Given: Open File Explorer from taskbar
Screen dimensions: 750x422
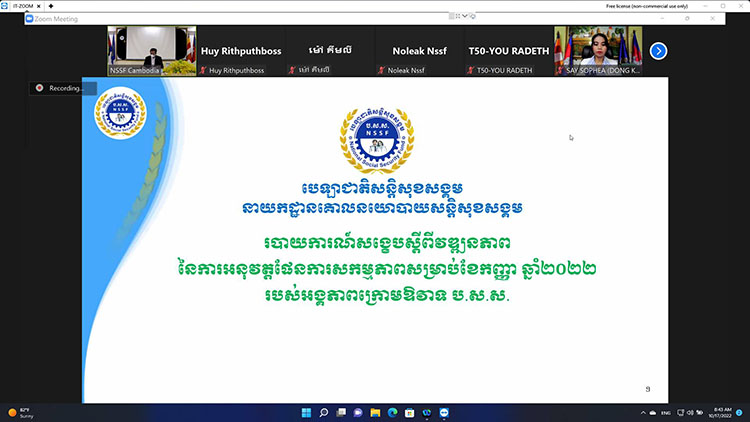Looking at the screenshot, I should tap(375, 412).
